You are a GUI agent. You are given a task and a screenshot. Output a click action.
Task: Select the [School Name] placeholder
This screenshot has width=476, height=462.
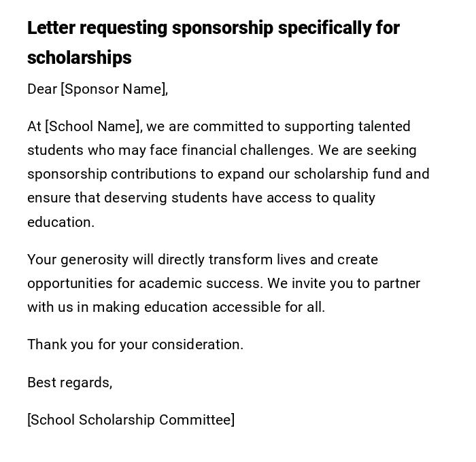click(93, 126)
